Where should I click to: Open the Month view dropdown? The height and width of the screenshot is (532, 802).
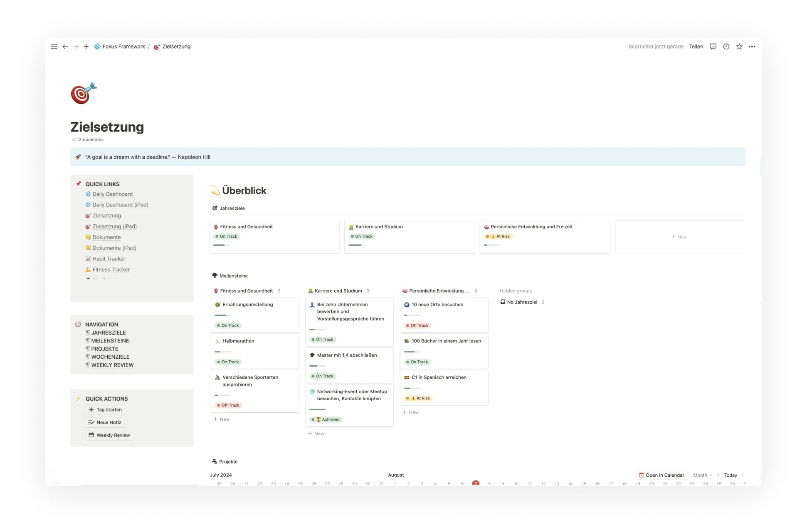[x=702, y=475]
